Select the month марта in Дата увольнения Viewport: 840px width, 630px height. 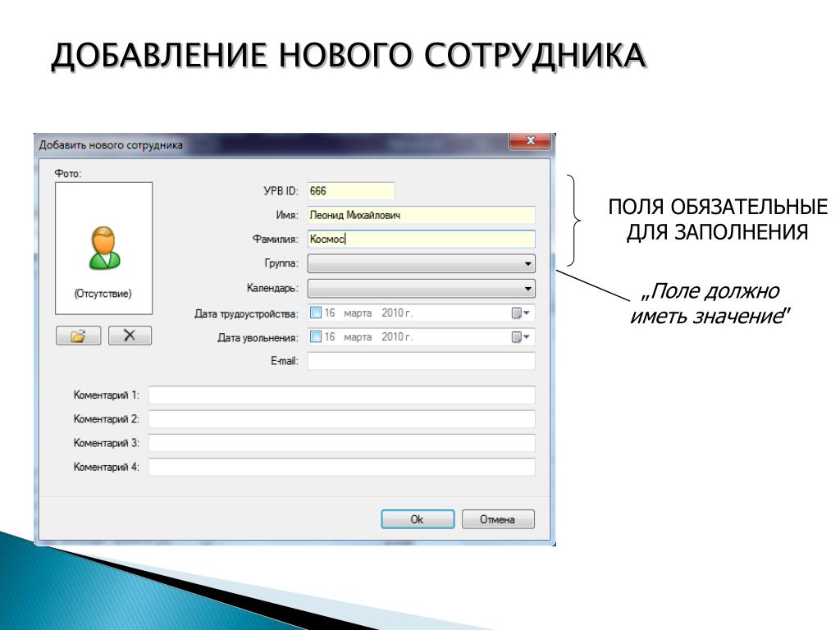pyautogui.click(x=358, y=337)
